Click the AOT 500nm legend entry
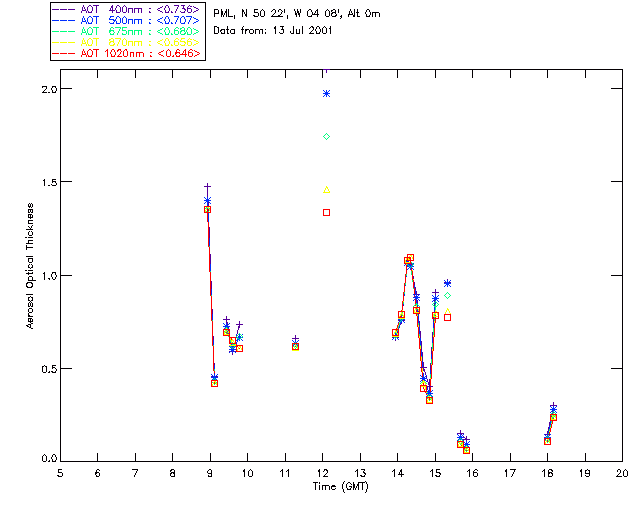The image size is (640, 512). 126,20
